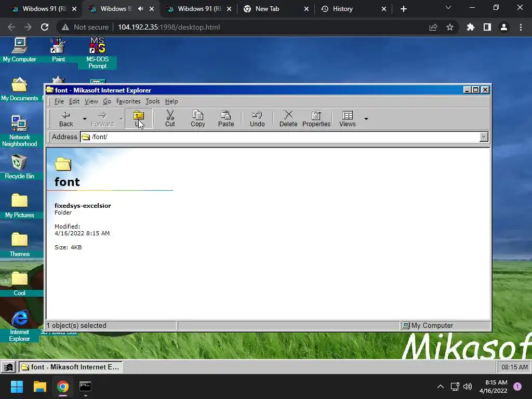
Task: Select My Computer desktop icon
Action: 19,50
